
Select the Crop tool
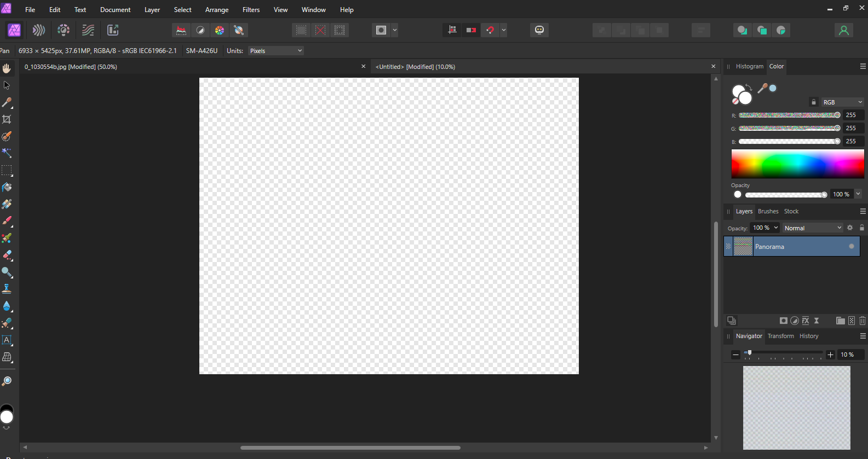(x=7, y=119)
